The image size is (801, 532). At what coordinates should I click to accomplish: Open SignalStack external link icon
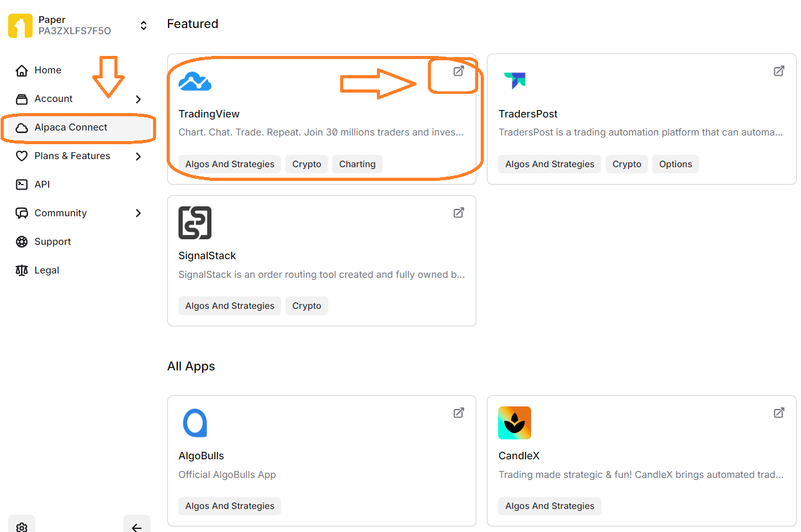[x=458, y=213]
